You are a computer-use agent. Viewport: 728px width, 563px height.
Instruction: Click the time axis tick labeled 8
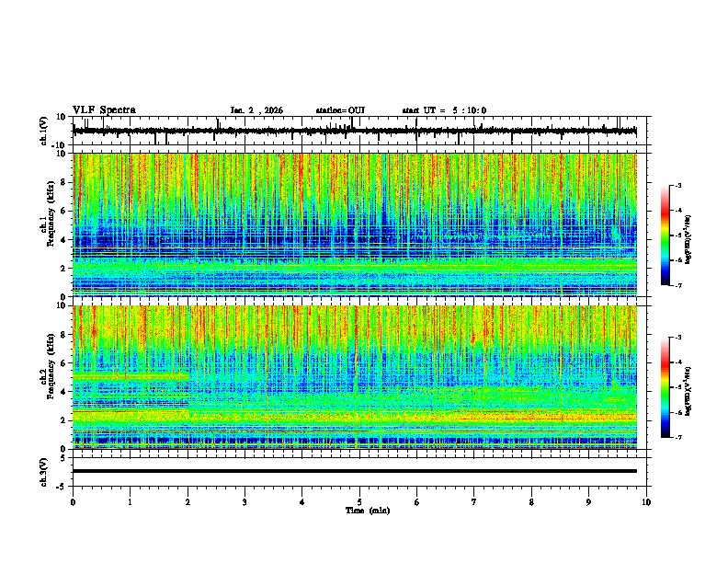531,502
